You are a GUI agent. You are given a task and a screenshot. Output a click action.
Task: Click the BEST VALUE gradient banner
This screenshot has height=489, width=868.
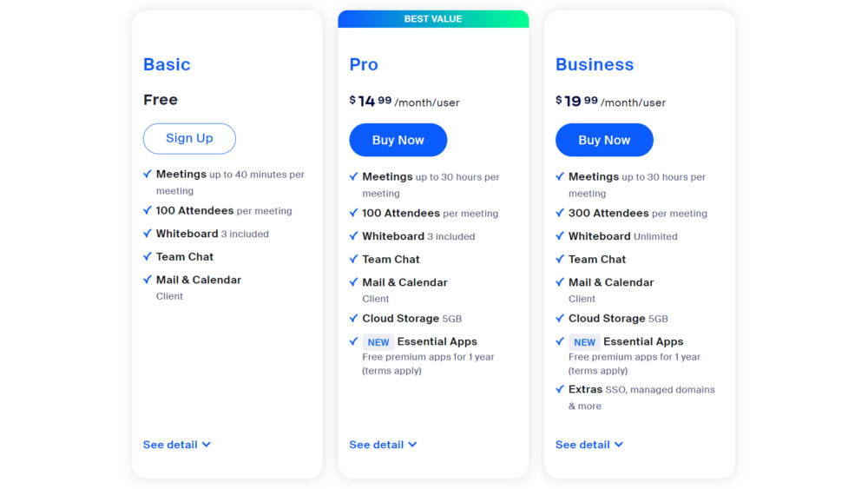pos(433,19)
